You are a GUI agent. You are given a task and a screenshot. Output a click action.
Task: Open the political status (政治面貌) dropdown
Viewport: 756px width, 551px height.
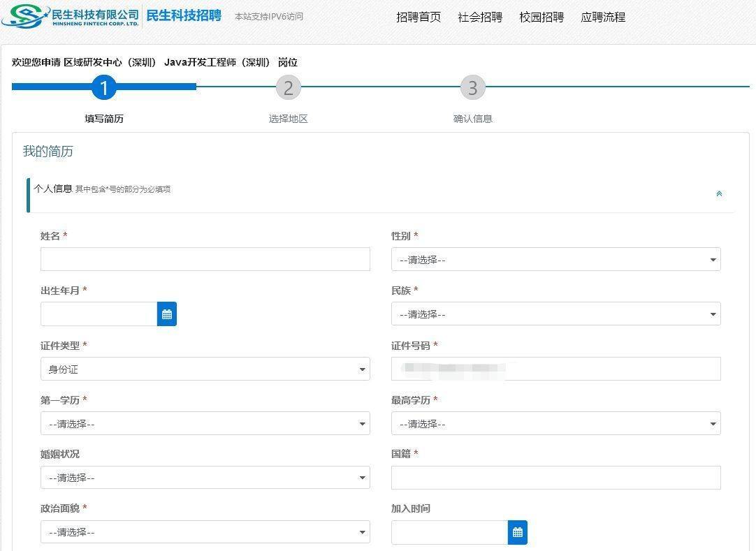coord(205,532)
